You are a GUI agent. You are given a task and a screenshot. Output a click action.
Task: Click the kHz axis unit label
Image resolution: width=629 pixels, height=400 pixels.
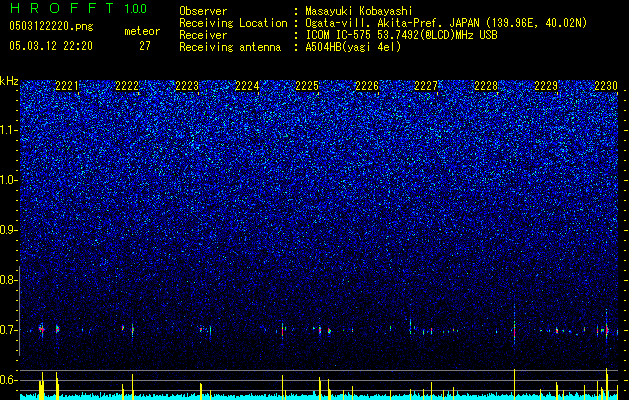(x=9, y=81)
